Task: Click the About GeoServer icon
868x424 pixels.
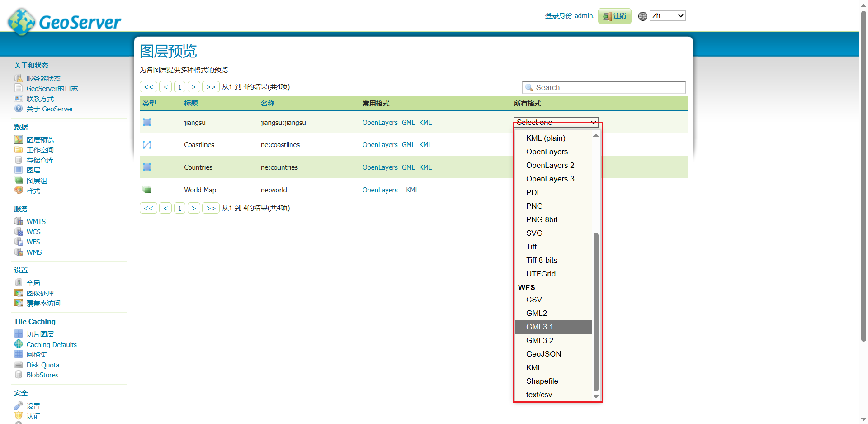Action: click(19, 109)
